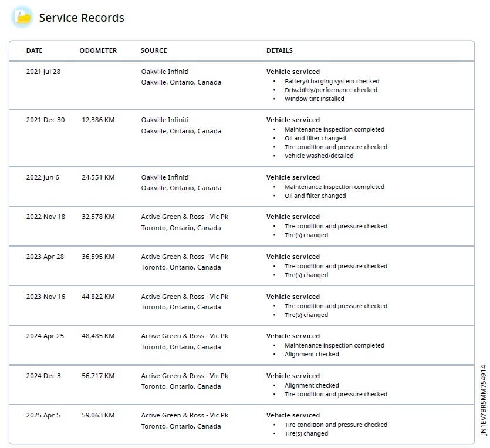Click the Vehicle washed/detailed item

pyautogui.click(x=319, y=156)
